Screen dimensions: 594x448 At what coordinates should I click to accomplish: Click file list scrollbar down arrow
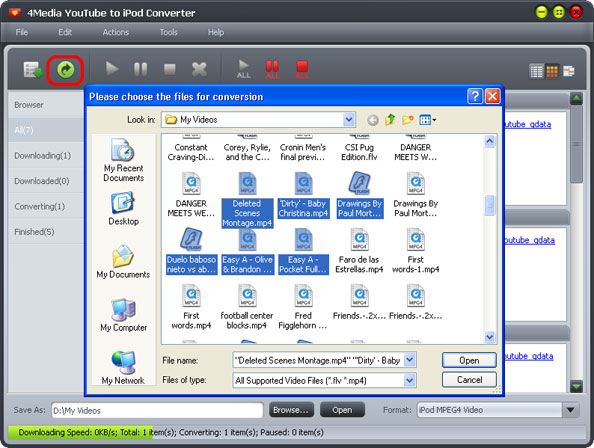(489, 336)
